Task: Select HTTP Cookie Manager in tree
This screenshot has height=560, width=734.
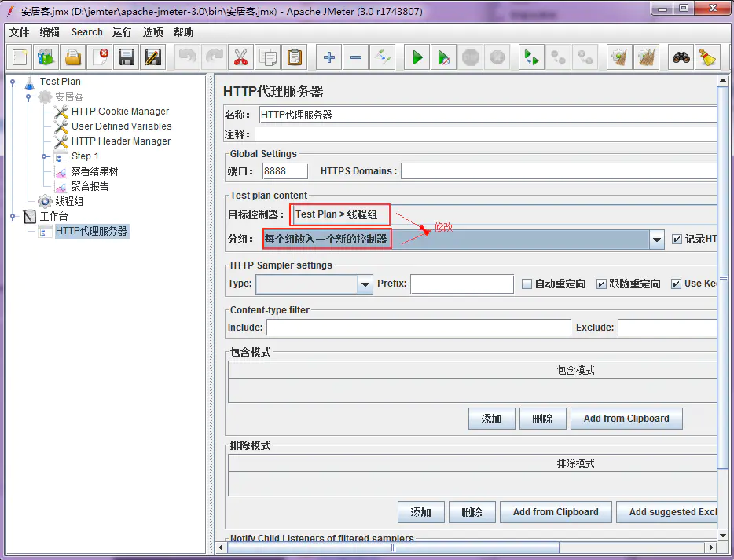Action: tap(119, 112)
